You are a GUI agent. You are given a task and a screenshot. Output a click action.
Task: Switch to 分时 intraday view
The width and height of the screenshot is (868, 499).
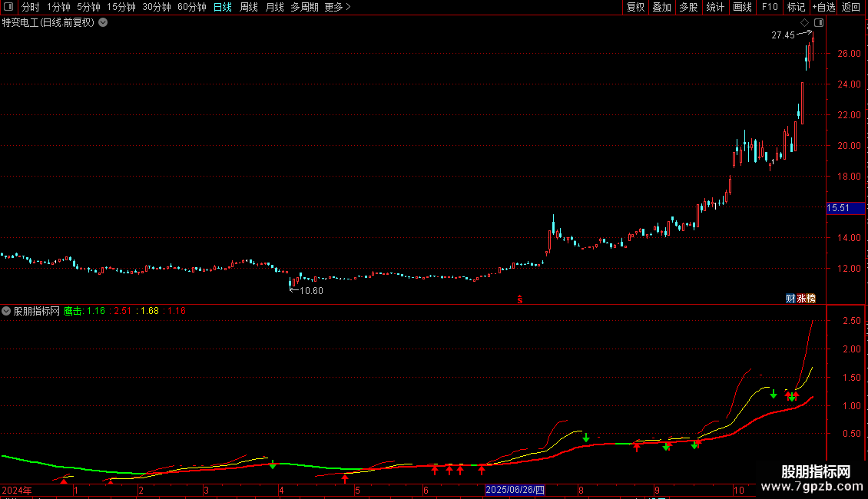31,7
